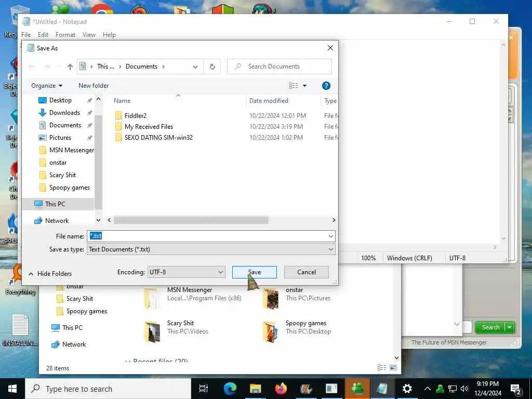Click Documents in the address breadcrumb
This screenshot has height=399, width=532.
(x=141, y=66)
